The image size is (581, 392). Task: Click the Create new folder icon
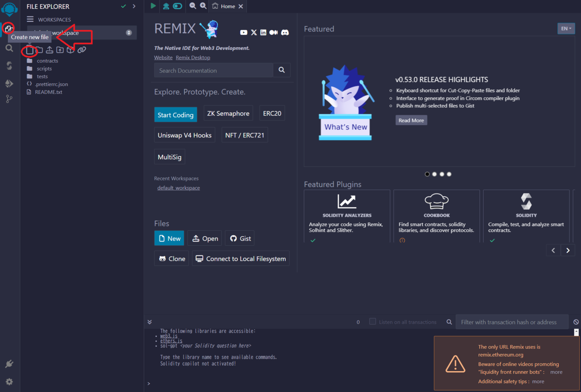pyautogui.click(x=39, y=50)
